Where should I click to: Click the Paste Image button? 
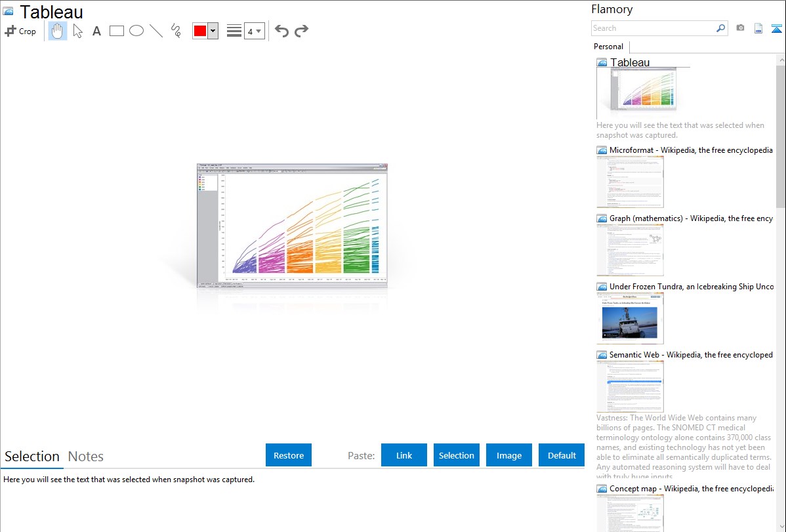click(x=508, y=455)
